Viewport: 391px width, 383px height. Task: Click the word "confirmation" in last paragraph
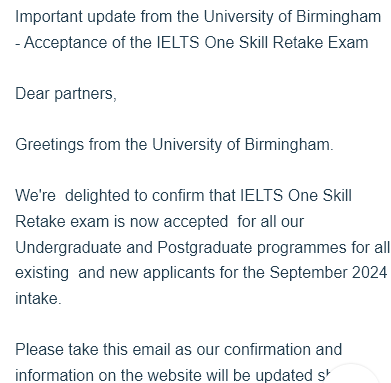(x=267, y=350)
